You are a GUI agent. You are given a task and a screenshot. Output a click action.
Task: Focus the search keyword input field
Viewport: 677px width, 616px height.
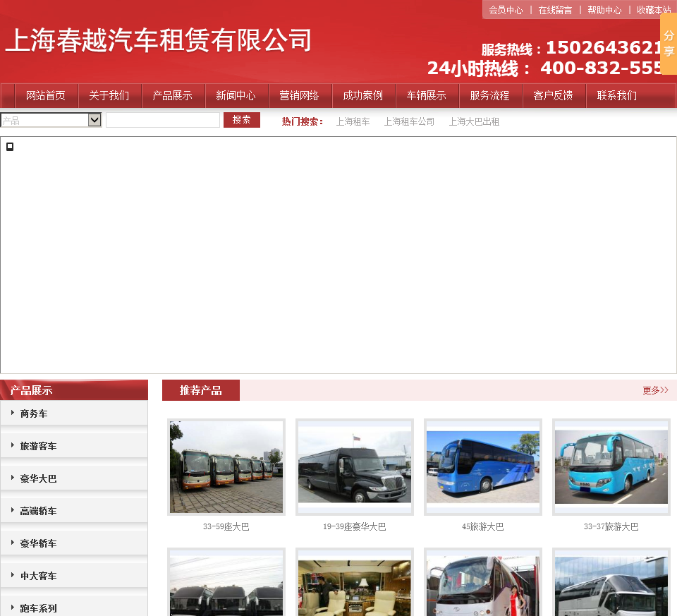pyautogui.click(x=163, y=120)
